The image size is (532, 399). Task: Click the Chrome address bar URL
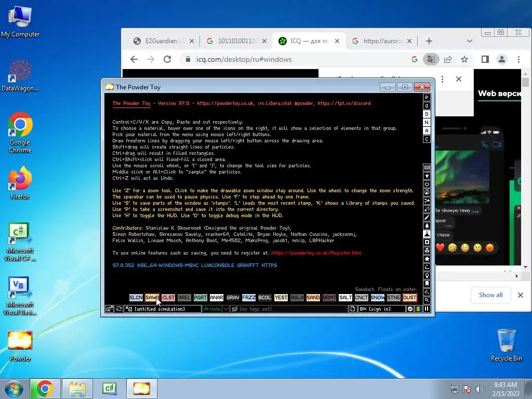point(244,59)
